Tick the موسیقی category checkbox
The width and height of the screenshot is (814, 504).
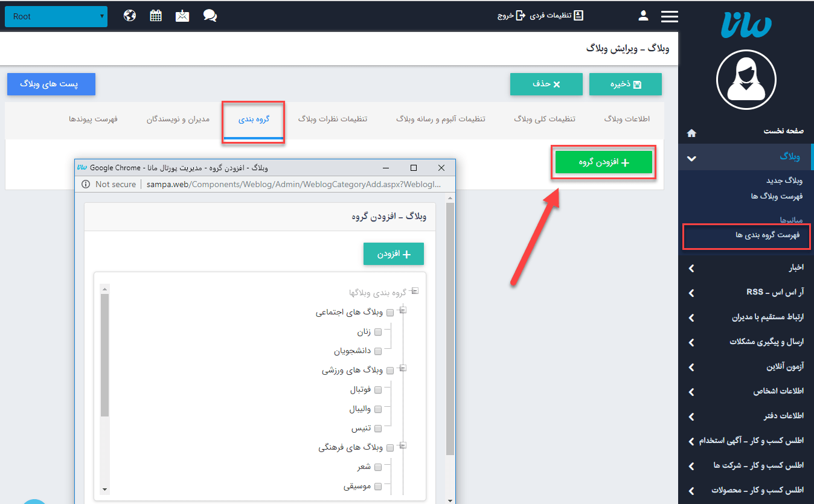click(378, 486)
